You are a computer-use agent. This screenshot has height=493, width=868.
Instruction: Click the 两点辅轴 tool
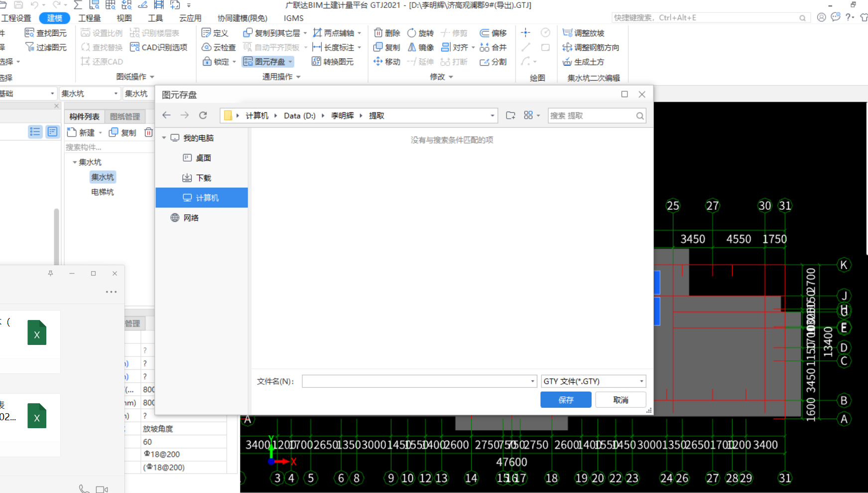pyautogui.click(x=334, y=33)
